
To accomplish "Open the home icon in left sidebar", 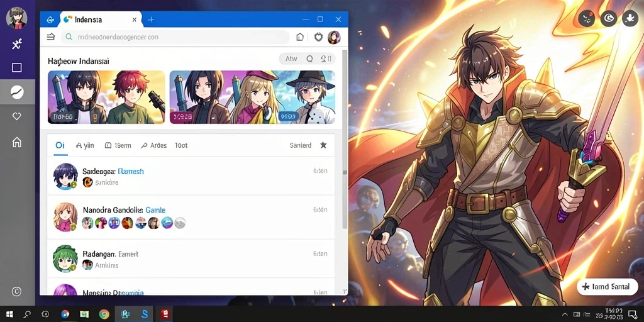I will click(16, 142).
